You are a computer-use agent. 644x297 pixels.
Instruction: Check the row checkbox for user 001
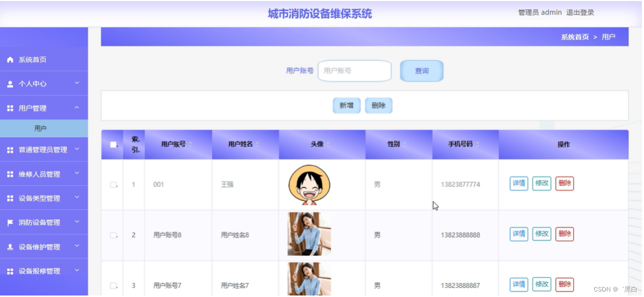pos(113,185)
